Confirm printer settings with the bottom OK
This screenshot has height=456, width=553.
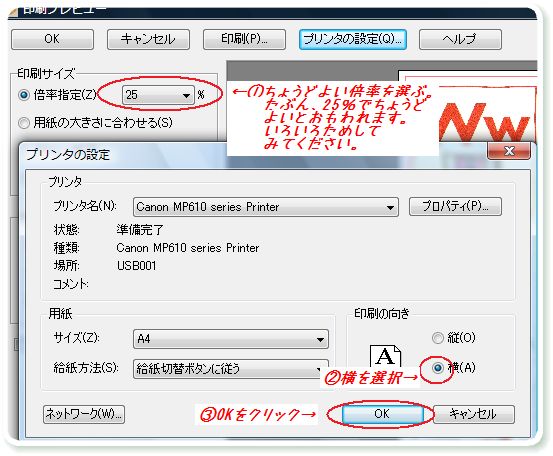click(x=382, y=414)
